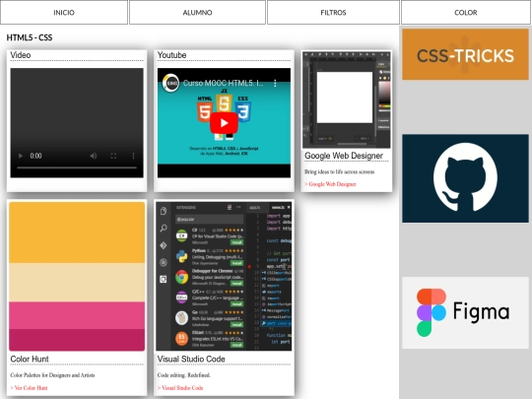Open the CSS-TRICKS banner

point(465,54)
